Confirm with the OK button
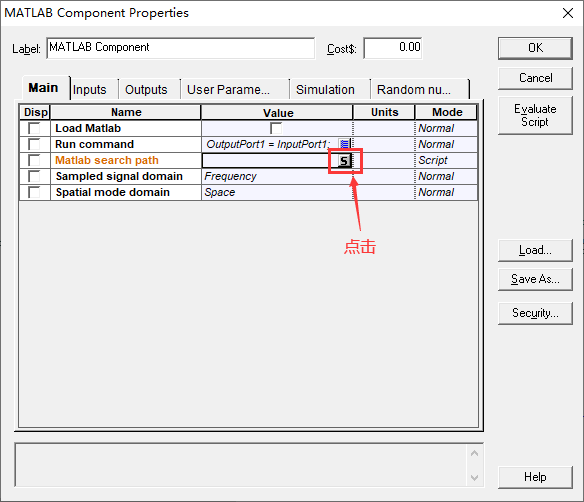 [535, 48]
